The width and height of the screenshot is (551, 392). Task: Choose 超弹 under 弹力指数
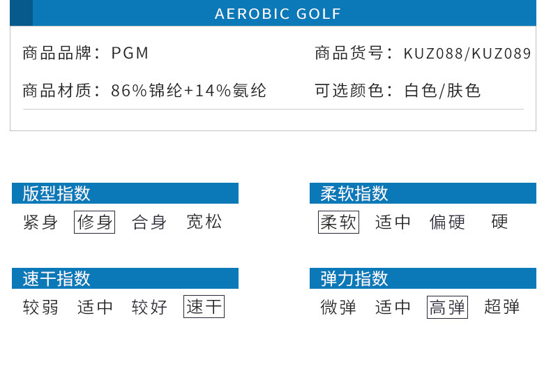tap(501, 307)
